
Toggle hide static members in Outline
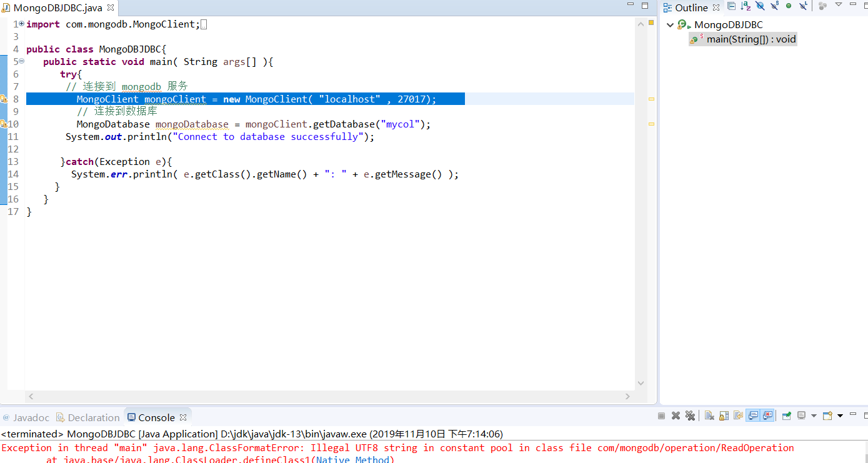774,6
